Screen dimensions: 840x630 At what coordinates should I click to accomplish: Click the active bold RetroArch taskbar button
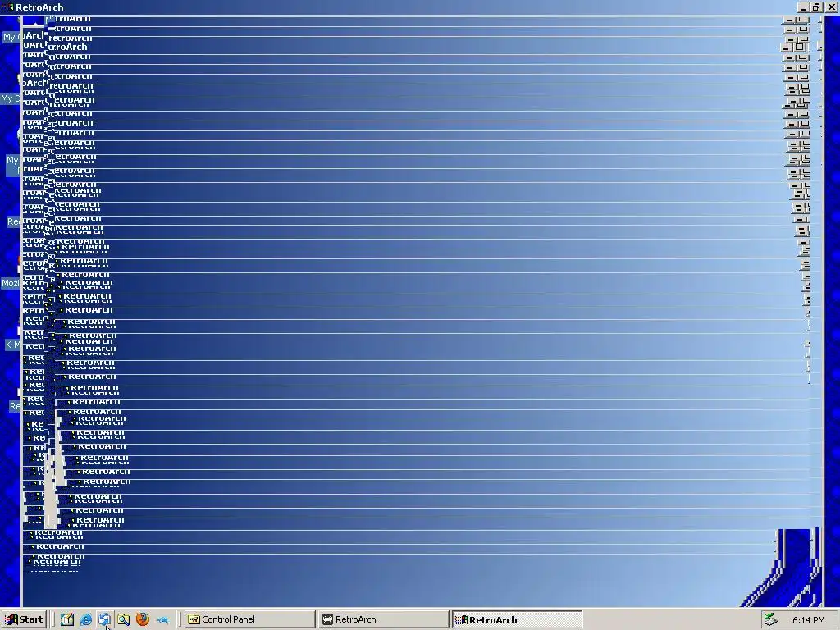(517, 619)
